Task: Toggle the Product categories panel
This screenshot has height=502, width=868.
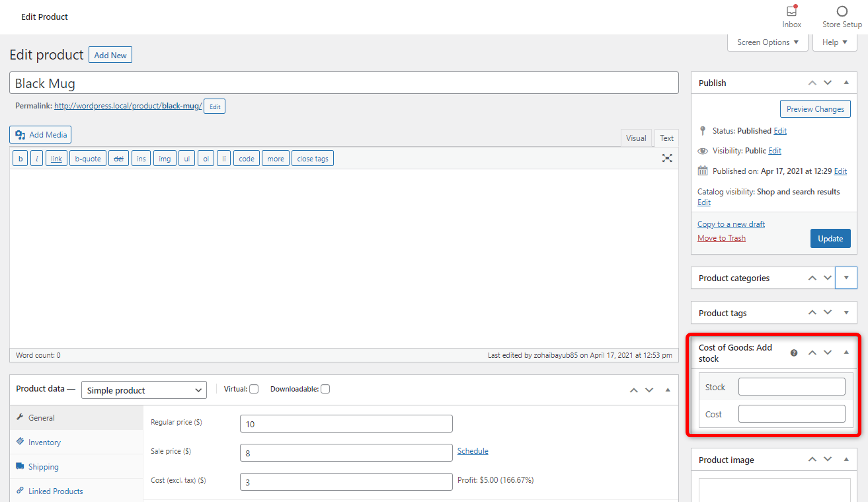Action: 846,278
